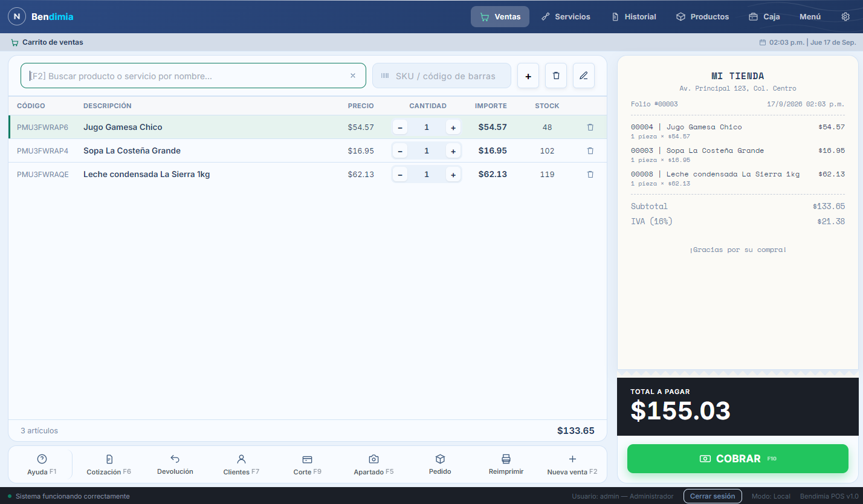Focus the SKU / código de barras field
863x504 pixels.
(x=442, y=76)
